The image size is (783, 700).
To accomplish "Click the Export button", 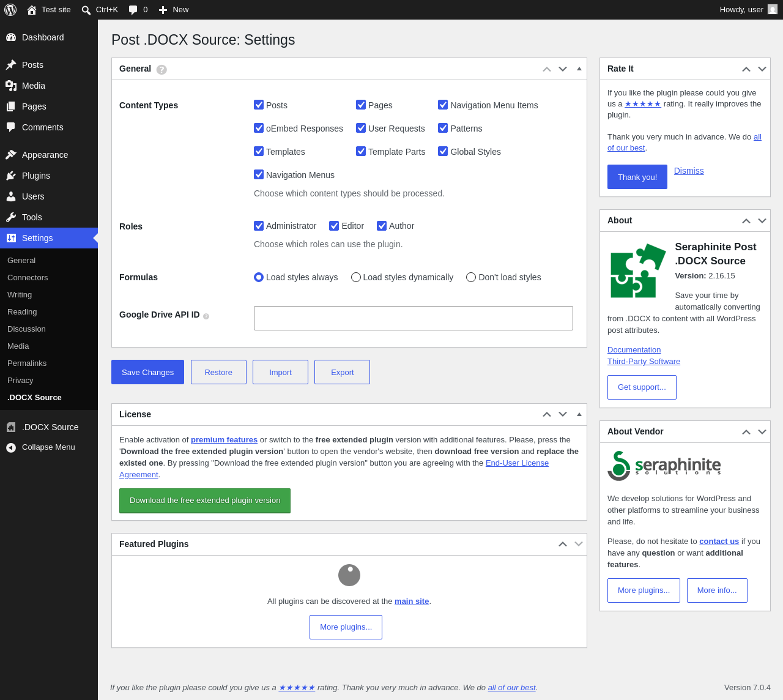I will pos(342,372).
